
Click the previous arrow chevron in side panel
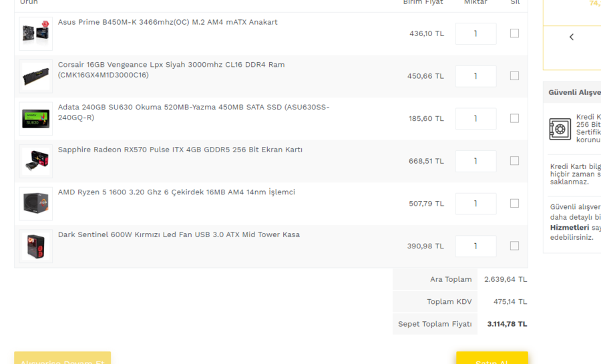tap(572, 37)
